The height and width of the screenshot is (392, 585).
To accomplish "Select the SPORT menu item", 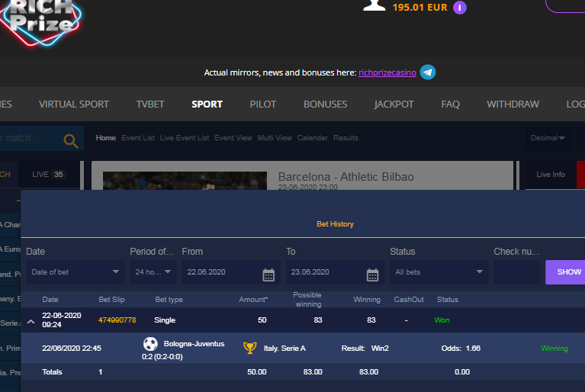I will click(x=207, y=104).
